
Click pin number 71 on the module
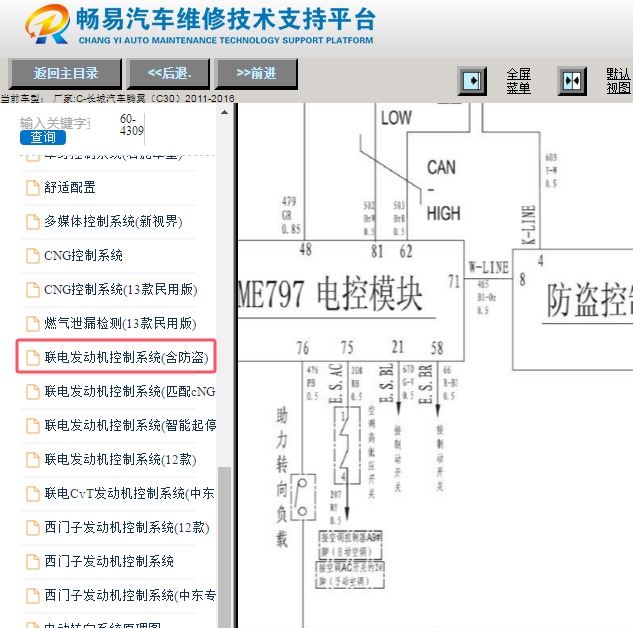454,281
